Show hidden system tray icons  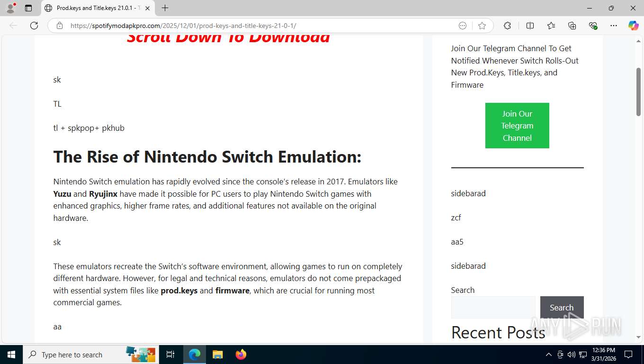[549, 355]
